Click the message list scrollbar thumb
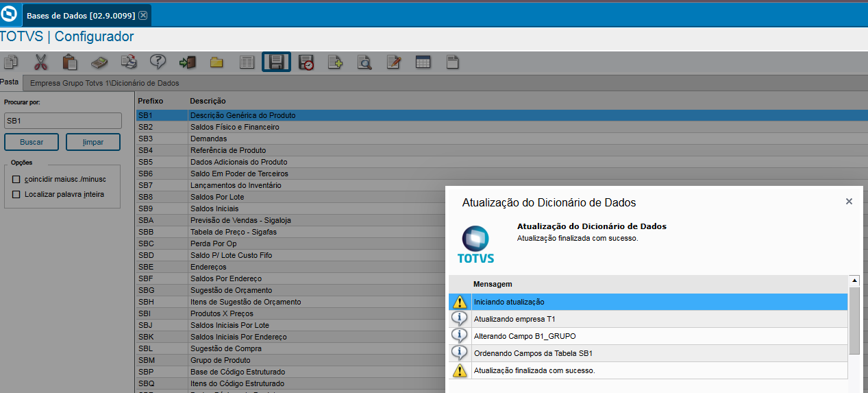This screenshot has height=393, width=868. point(854,320)
